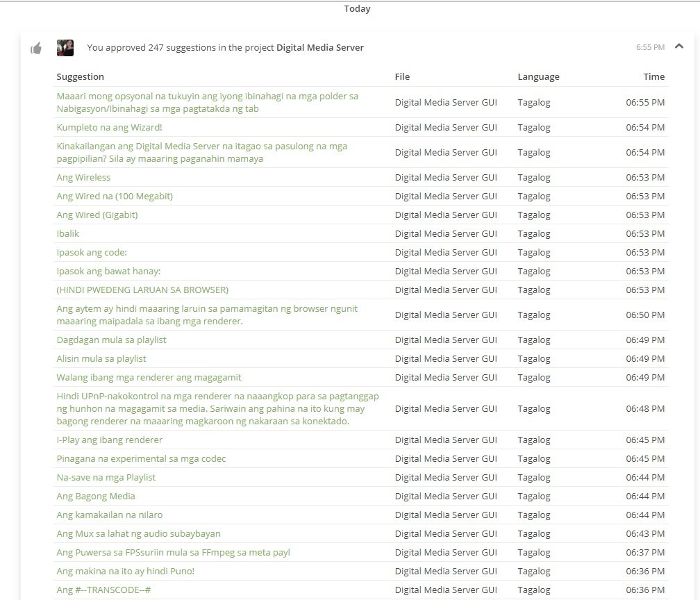Image resolution: width=700 pixels, height=600 pixels.
Task: Click the thumbs-up approval icon
Action: click(36, 48)
